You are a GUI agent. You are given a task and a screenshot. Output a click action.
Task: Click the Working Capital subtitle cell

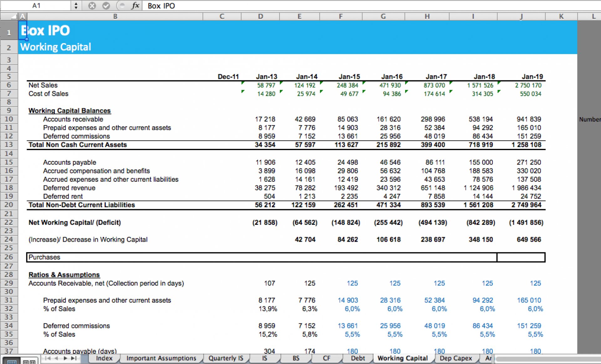coord(56,47)
